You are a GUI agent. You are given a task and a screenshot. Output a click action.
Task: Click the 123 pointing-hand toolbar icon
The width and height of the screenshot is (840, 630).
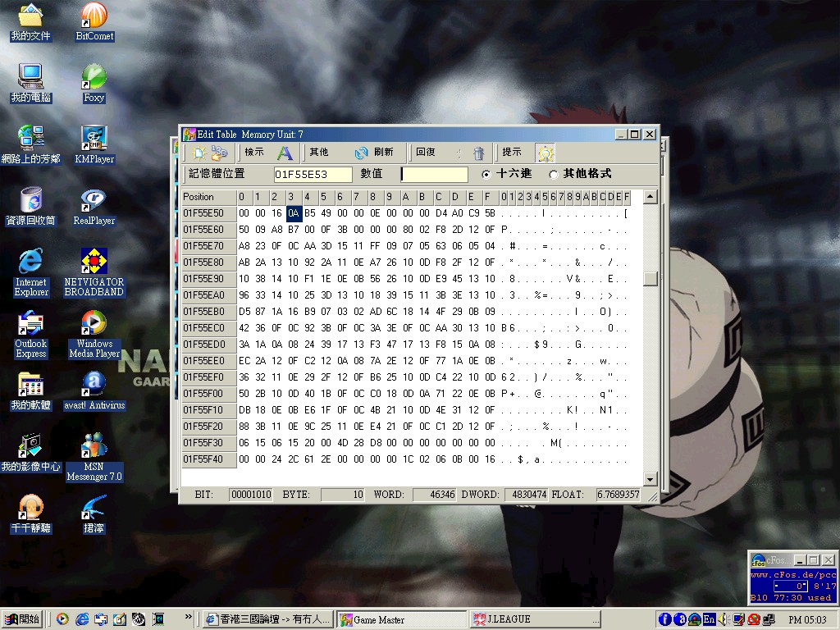218,153
